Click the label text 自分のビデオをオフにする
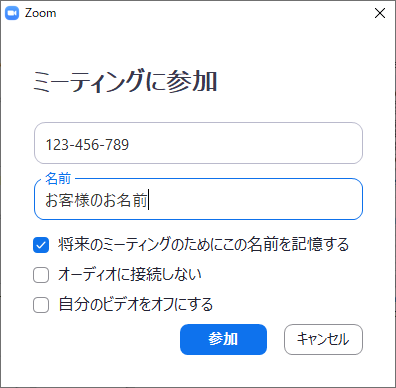The image size is (396, 388). pyautogui.click(x=136, y=304)
